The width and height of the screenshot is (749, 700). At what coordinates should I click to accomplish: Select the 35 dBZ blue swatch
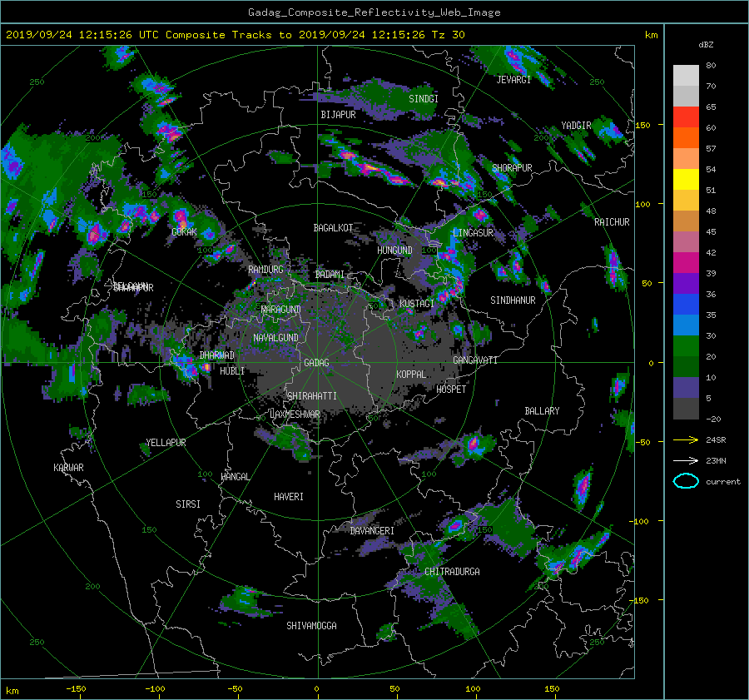click(686, 325)
